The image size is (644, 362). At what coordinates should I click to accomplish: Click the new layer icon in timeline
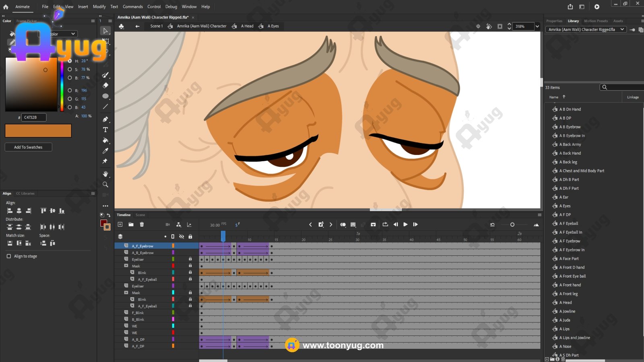coord(120,224)
